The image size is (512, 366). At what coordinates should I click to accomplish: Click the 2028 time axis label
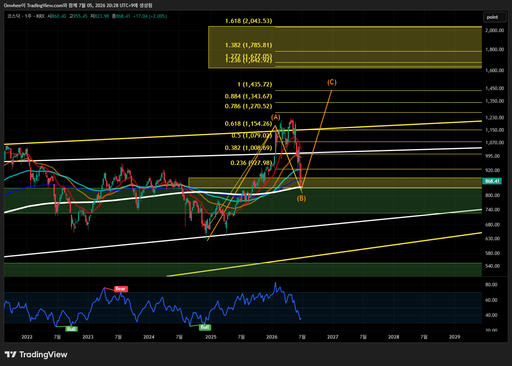(394, 337)
